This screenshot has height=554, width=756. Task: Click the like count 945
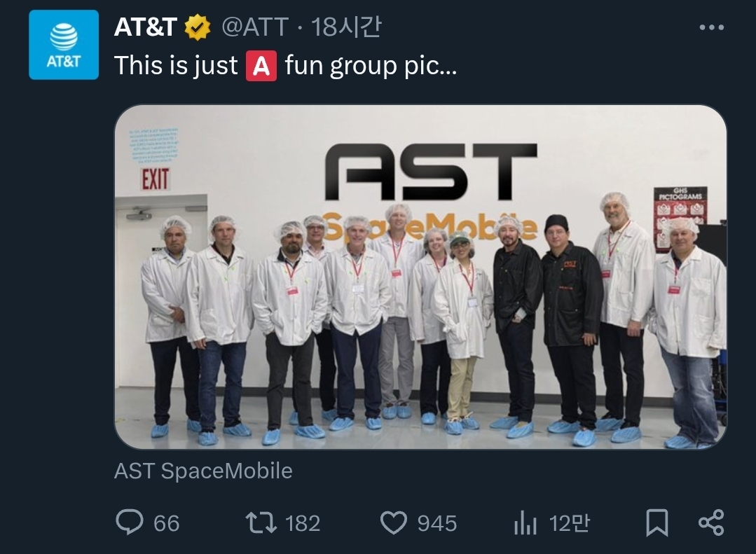point(437,523)
